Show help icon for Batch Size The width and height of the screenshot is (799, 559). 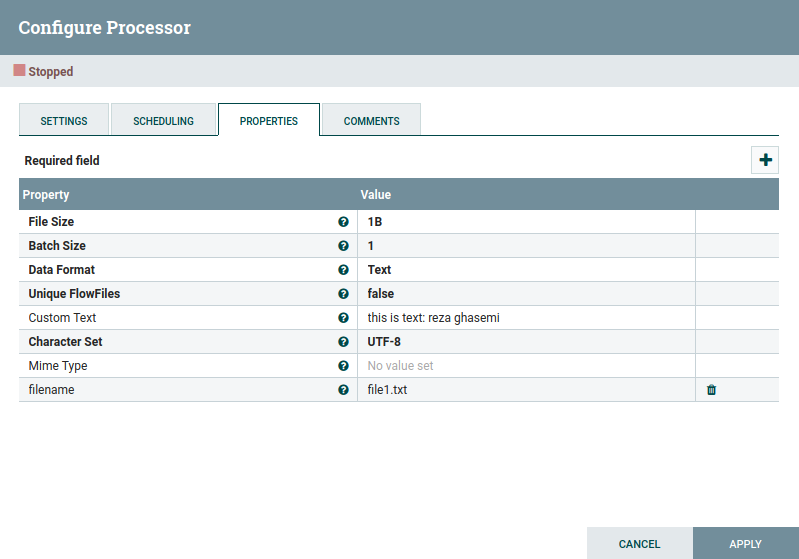click(x=343, y=246)
